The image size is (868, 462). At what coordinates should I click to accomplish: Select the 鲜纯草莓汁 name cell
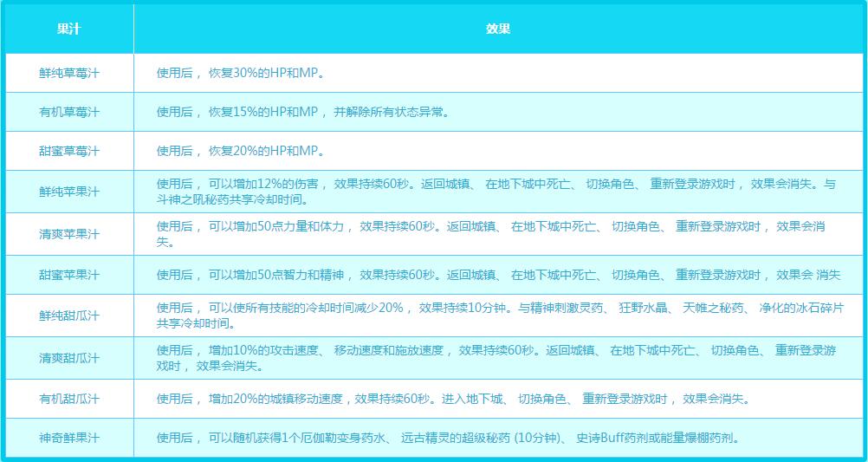[69, 74]
